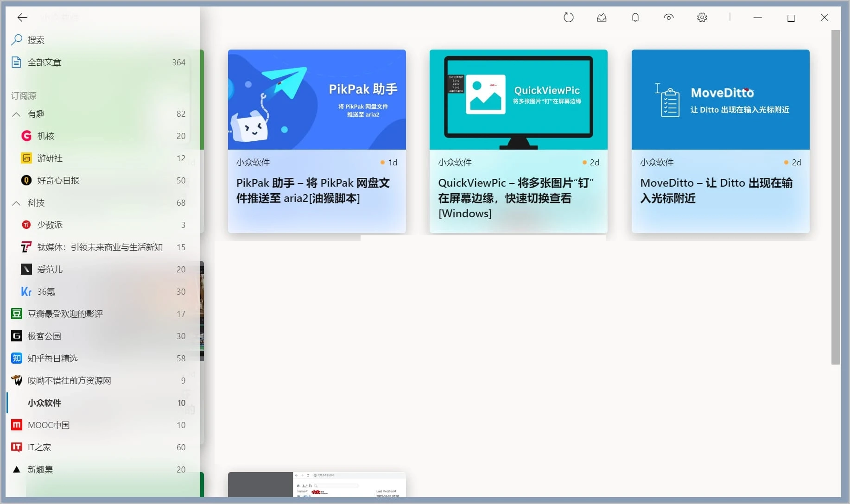Click the mark all as read icon
850x504 pixels.
click(x=602, y=18)
